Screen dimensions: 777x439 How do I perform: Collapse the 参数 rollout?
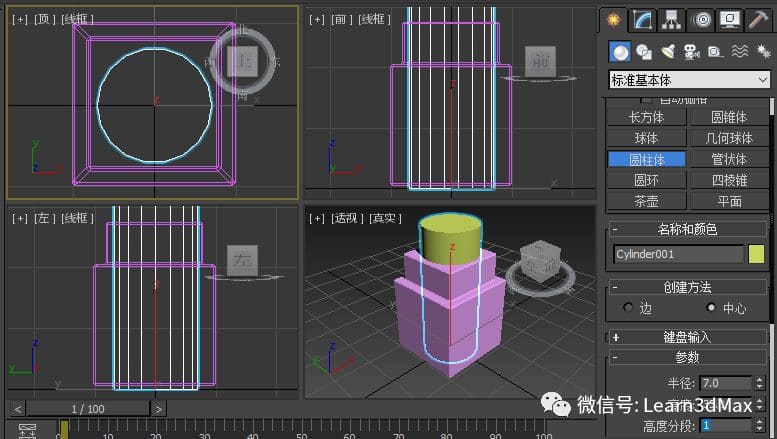click(687, 357)
